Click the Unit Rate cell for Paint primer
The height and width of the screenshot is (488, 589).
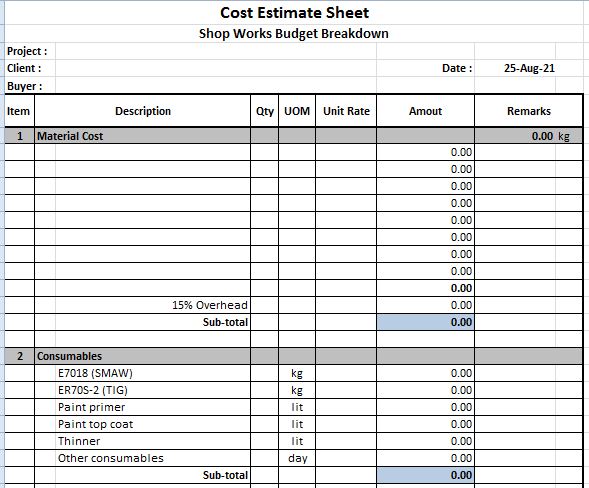coord(346,407)
